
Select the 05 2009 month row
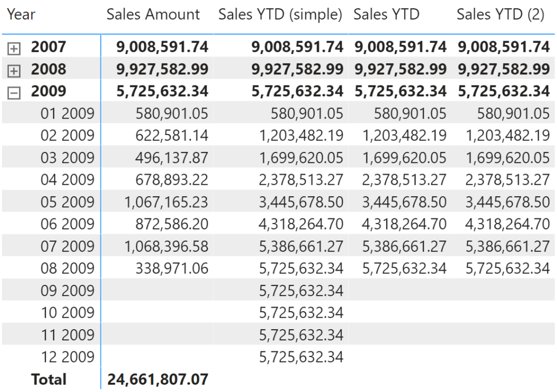(68, 202)
